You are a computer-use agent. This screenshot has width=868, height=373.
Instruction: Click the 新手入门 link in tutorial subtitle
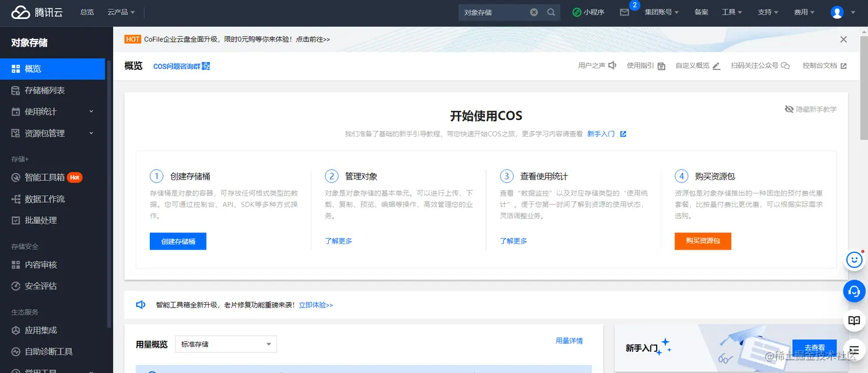tap(601, 134)
